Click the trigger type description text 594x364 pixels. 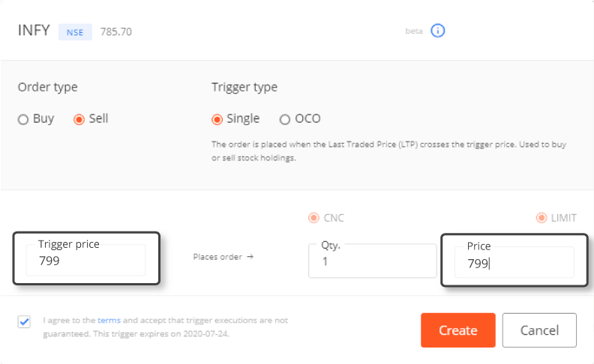tap(388, 151)
